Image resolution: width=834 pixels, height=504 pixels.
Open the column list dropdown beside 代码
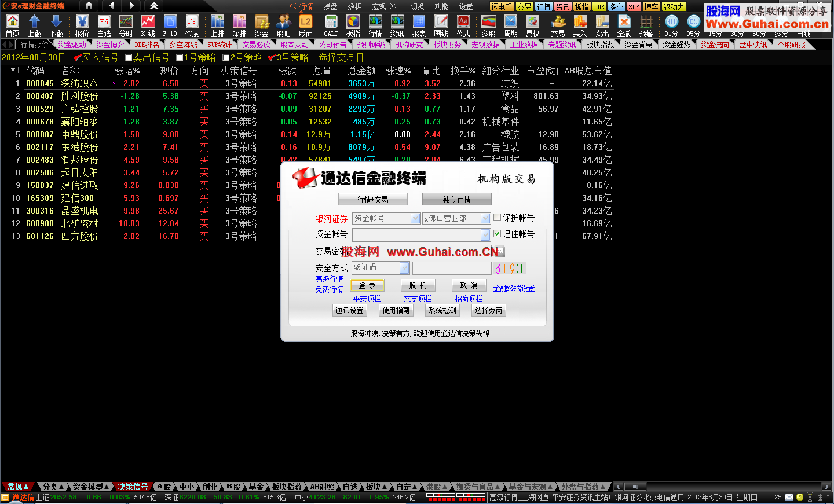[x=13, y=70]
